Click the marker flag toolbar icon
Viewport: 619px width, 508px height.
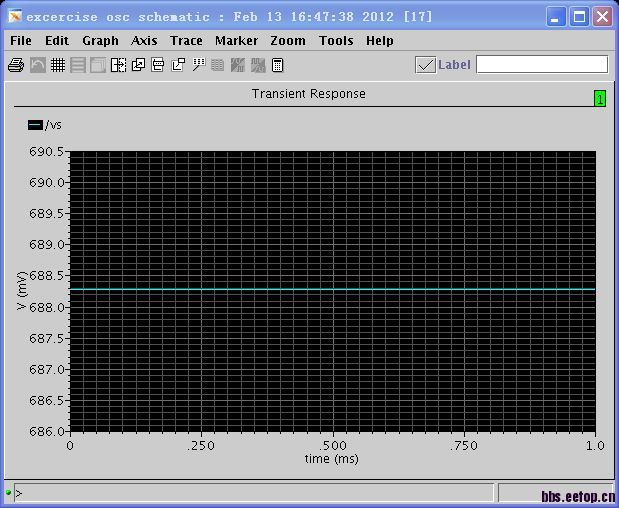click(x=198, y=65)
